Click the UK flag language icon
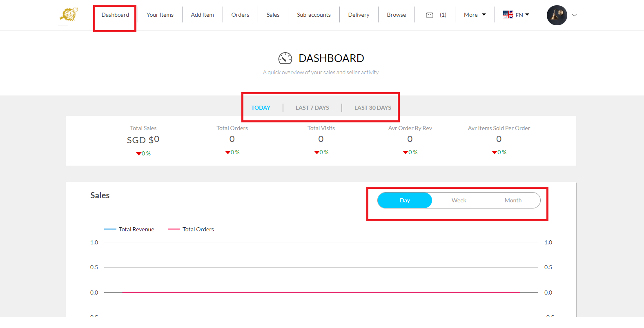This screenshot has width=644, height=328. (x=508, y=15)
